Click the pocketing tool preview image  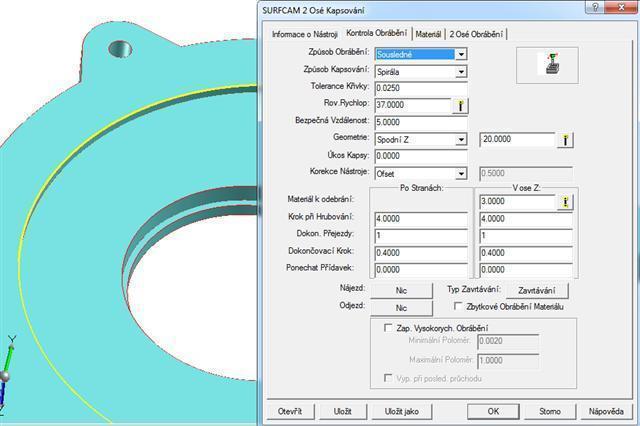pyautogui.click(x=547, y=65)
